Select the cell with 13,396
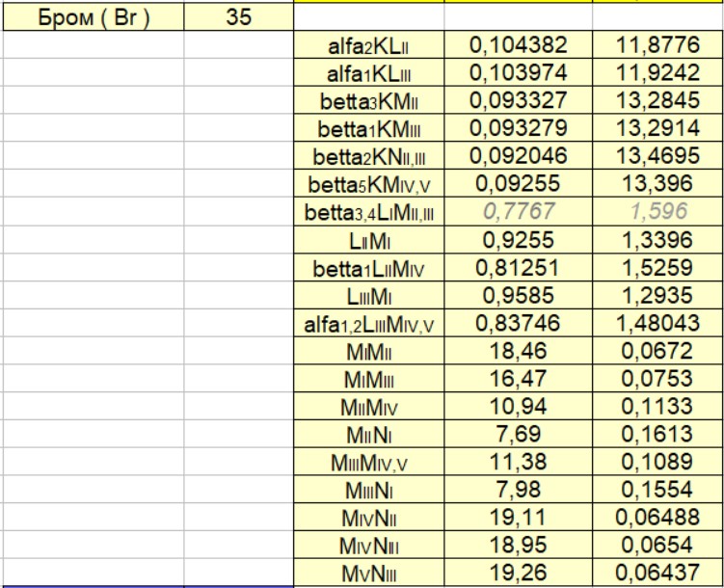This screenshot has height=588, width=724. 658,184
